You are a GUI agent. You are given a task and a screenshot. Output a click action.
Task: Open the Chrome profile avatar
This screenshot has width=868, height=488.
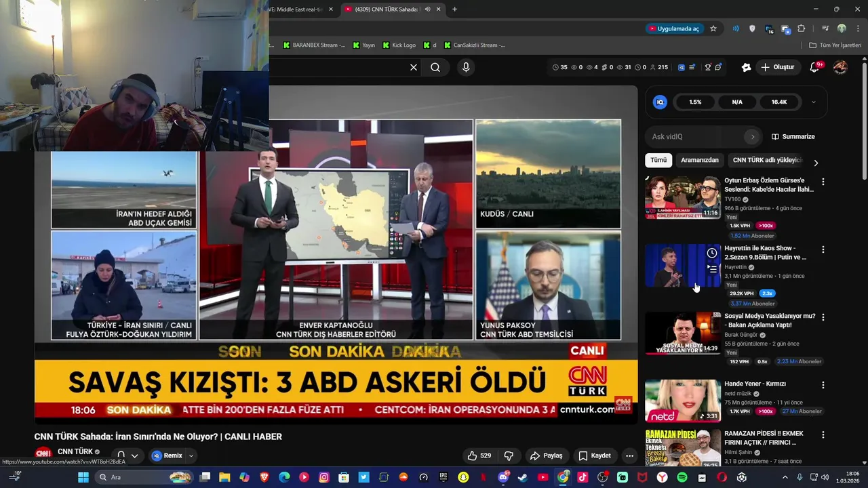[x=842, y=28]
